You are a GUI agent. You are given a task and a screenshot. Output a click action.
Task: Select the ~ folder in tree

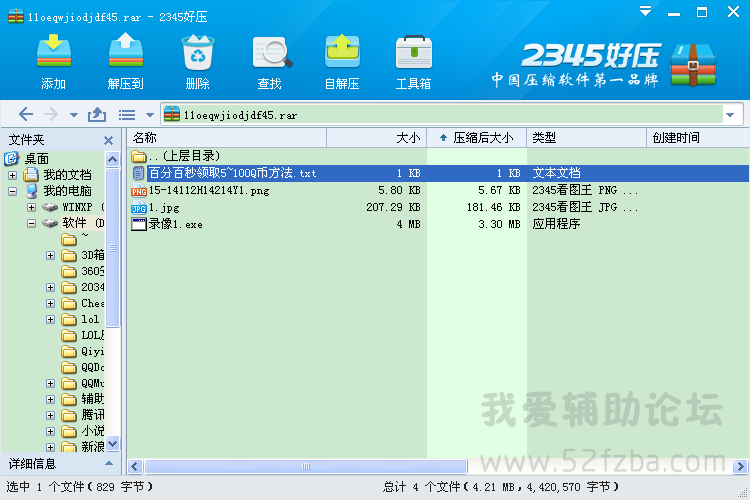pyautogui.click(x=85, y=237)
